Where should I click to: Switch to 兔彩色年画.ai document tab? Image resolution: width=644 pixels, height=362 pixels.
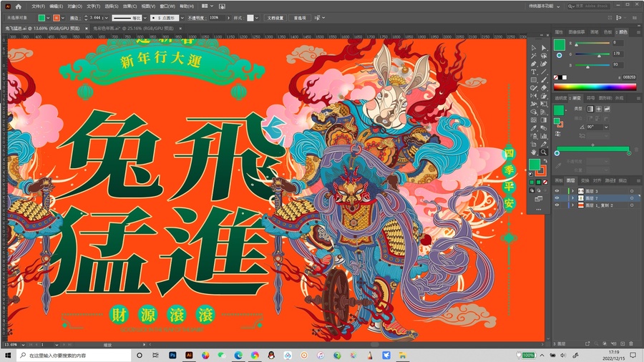(133, 29)
